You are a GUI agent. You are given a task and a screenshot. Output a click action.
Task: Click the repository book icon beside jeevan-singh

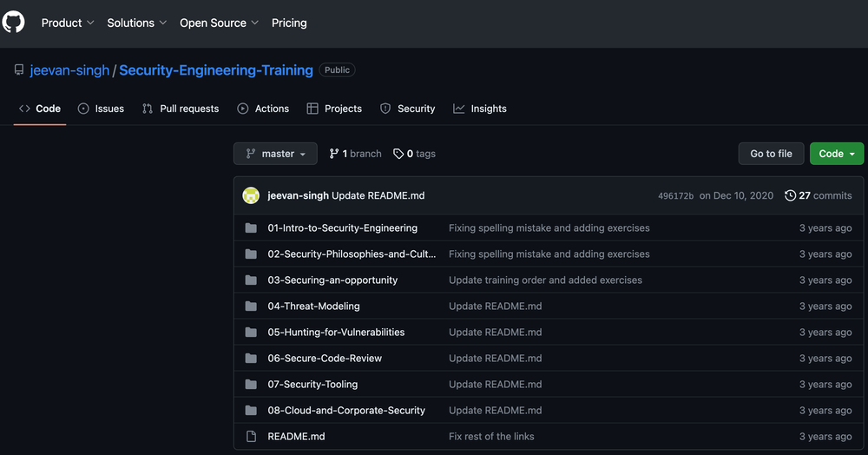click(19, 69)
